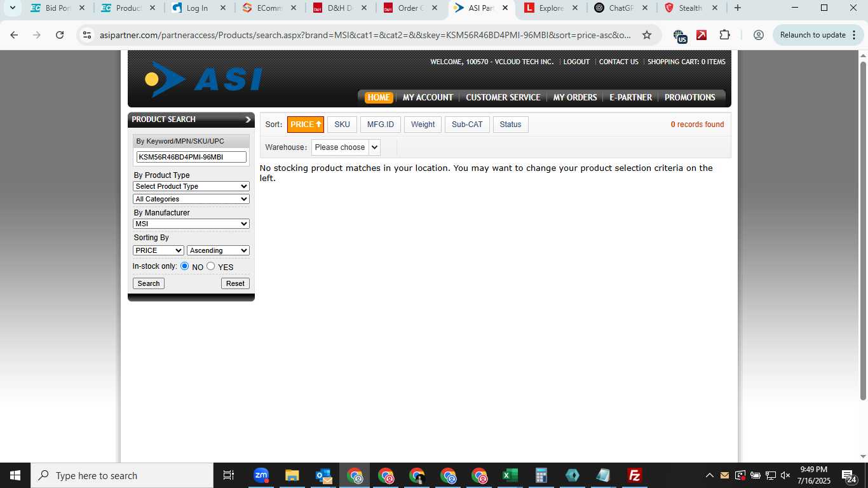Sort results by PRICE
The image size is (868, 488).
[x=306, y=125]
